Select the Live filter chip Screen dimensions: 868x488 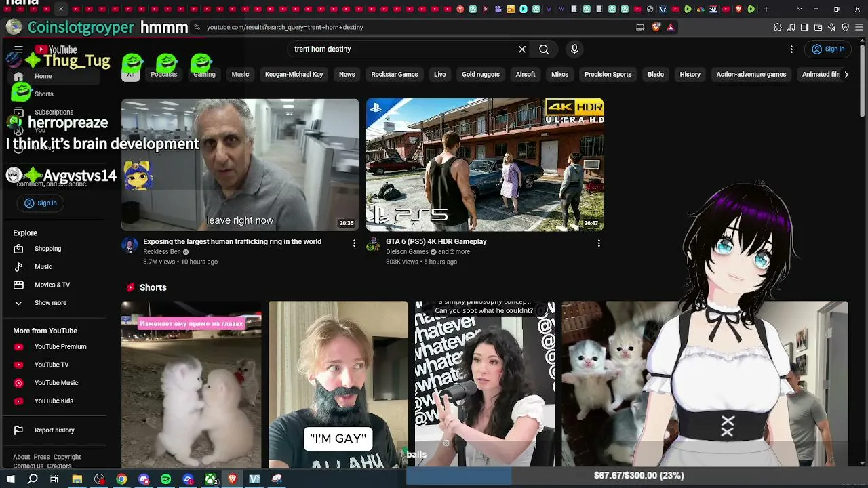[439, 74]
